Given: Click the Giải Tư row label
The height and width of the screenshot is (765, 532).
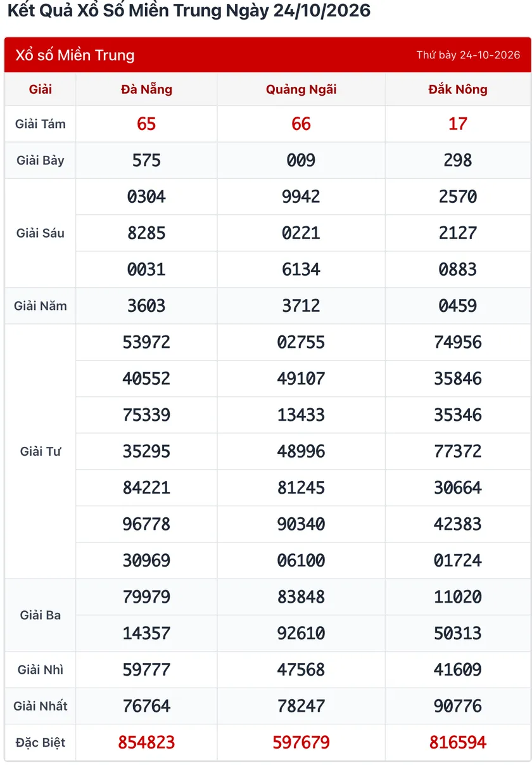Looking at the screenshot, I should tap(41, 451).
